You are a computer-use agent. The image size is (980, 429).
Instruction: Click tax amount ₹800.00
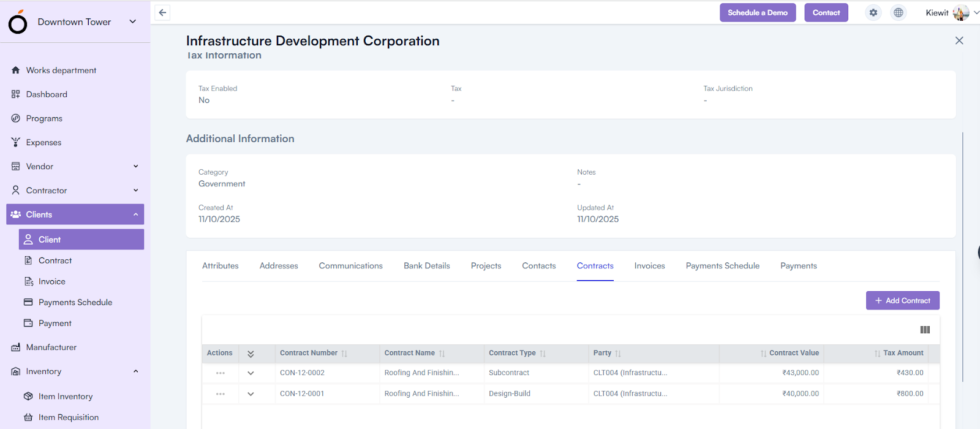tap(910, 393)
